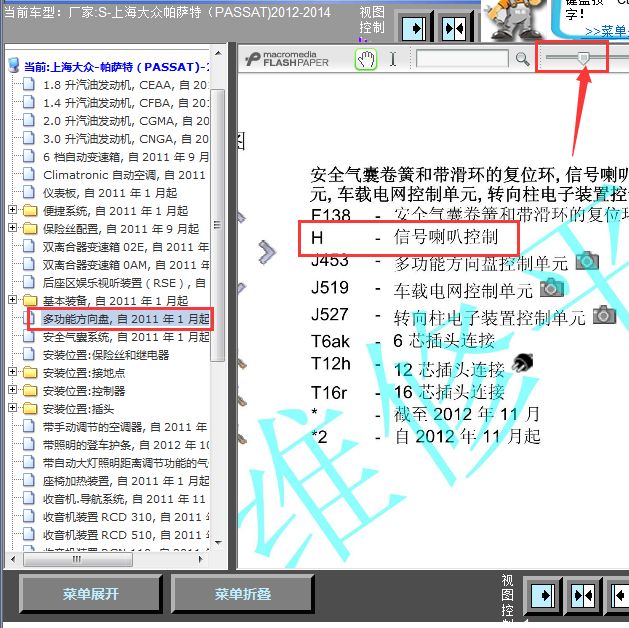The height and width of the screenshot is (628, 629).
Task: Expand the 基本装备 folder
Action: click(12, 300)
